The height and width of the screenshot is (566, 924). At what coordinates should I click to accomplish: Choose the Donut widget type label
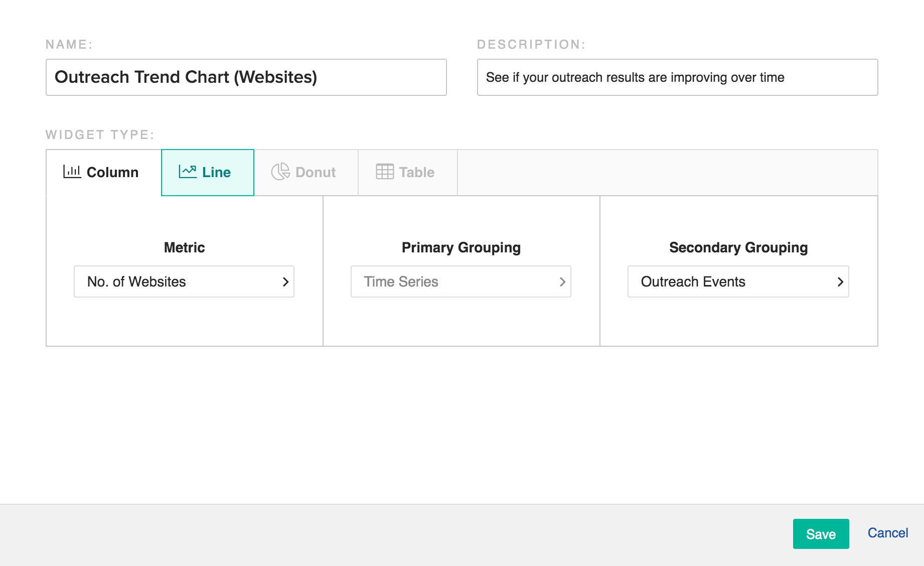coord(316,173)
